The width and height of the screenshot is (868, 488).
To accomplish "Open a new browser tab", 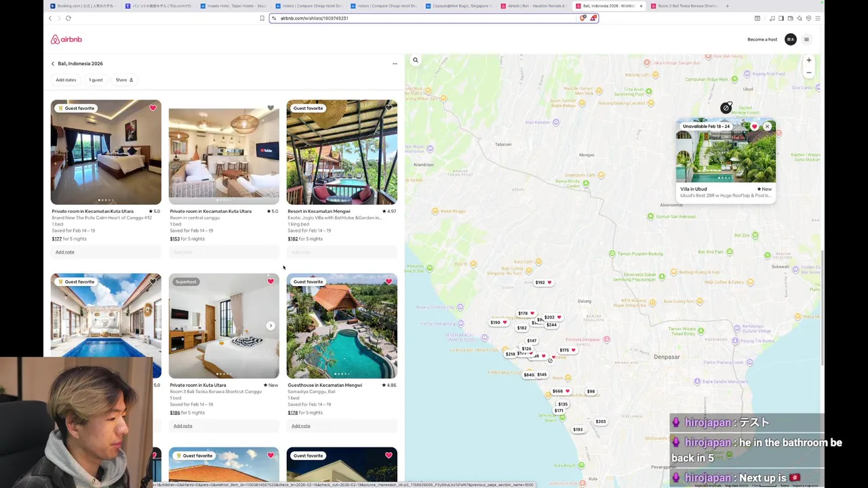I will [727, 6].
